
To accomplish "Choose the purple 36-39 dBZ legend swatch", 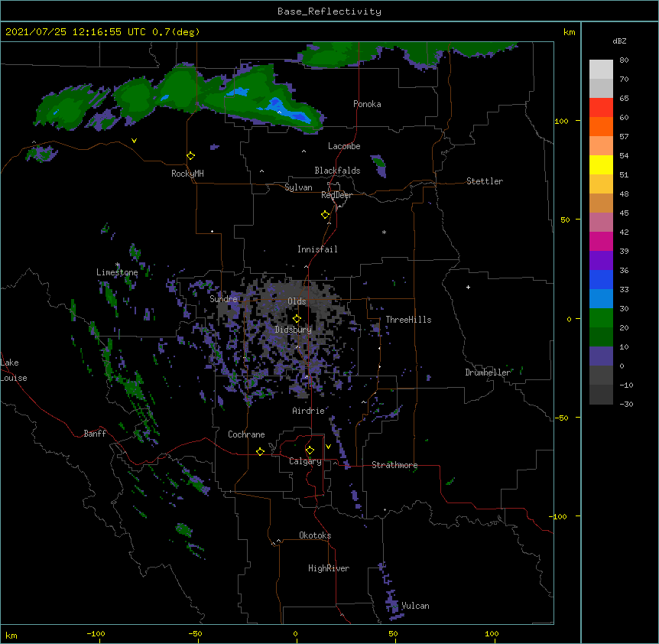I will point(601,260).
